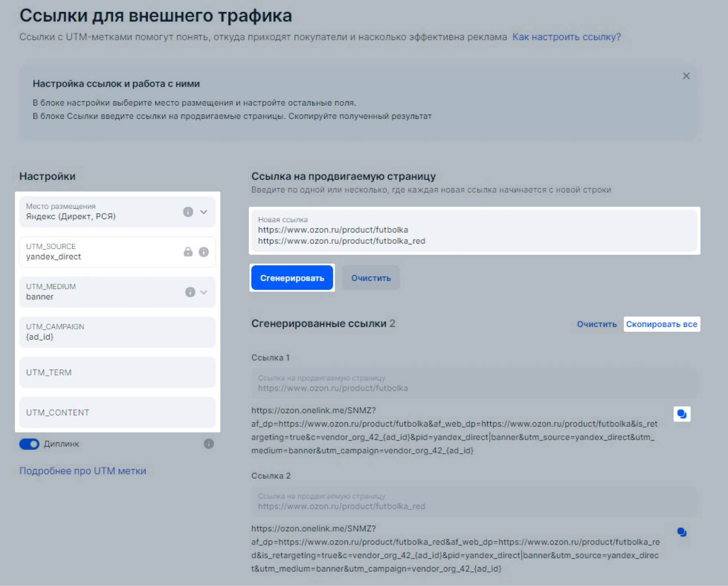
Task: Open Подробнее про UTM метки link
Action: click(83, 471)
